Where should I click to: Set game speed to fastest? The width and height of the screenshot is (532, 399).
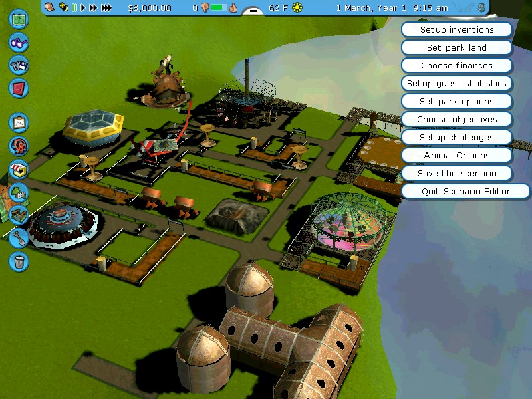click(x=106, y=7)
